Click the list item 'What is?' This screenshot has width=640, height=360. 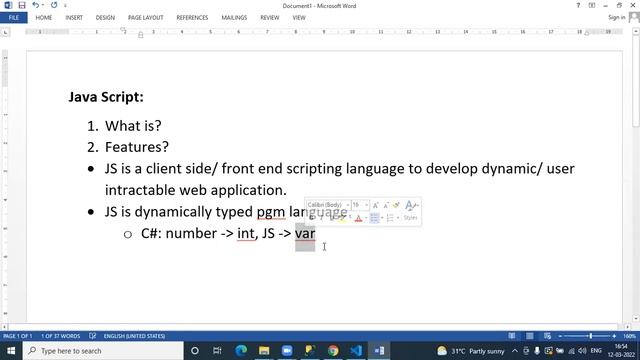coord(133,126)
